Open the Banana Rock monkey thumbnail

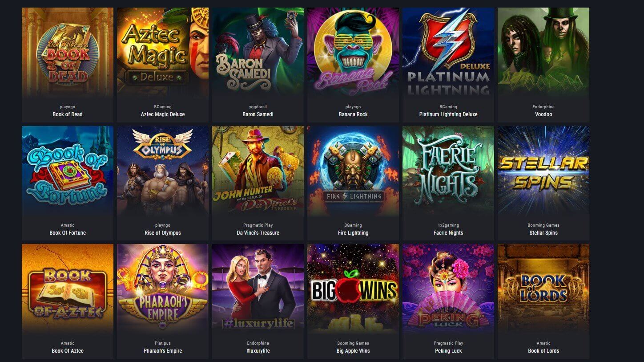353,53
